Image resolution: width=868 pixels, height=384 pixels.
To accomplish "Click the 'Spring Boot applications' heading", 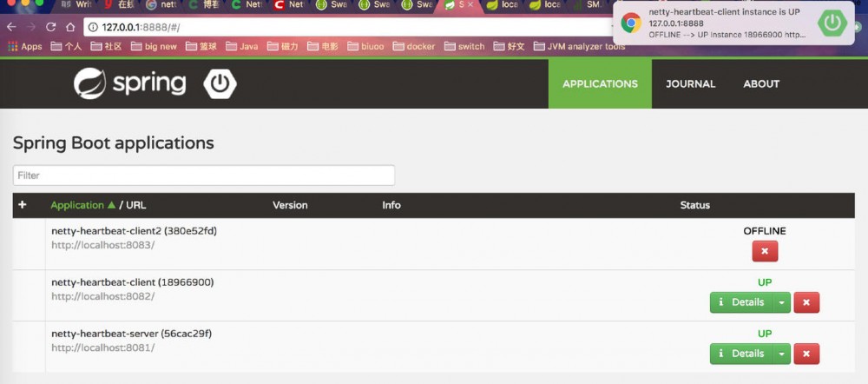I will (114, 143).
